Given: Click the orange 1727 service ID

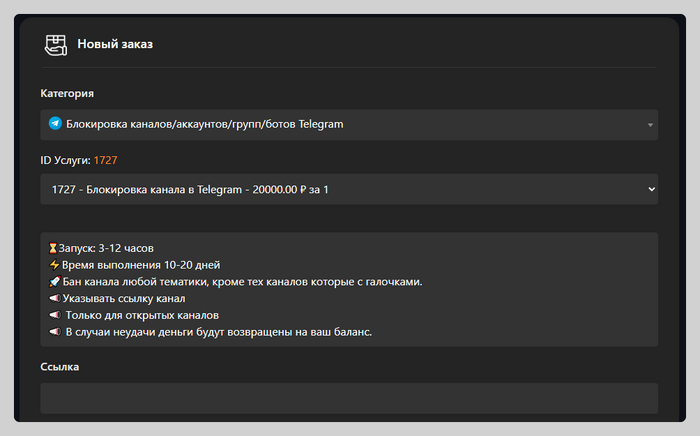Looking at the screenshot, I should [x=106, y=159].
